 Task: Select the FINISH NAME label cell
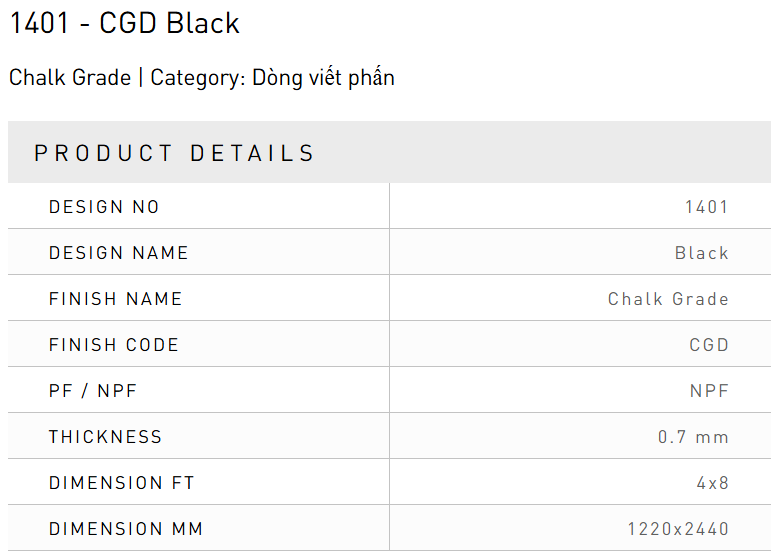[116, 299]
